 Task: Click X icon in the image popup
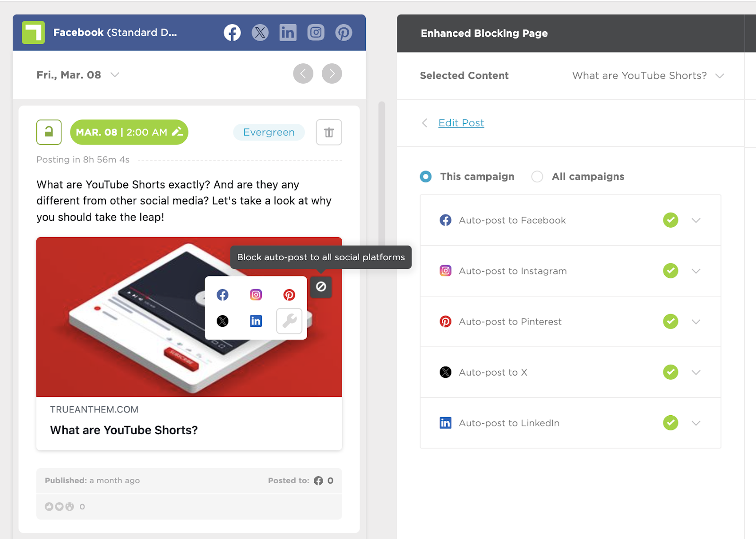223,321
